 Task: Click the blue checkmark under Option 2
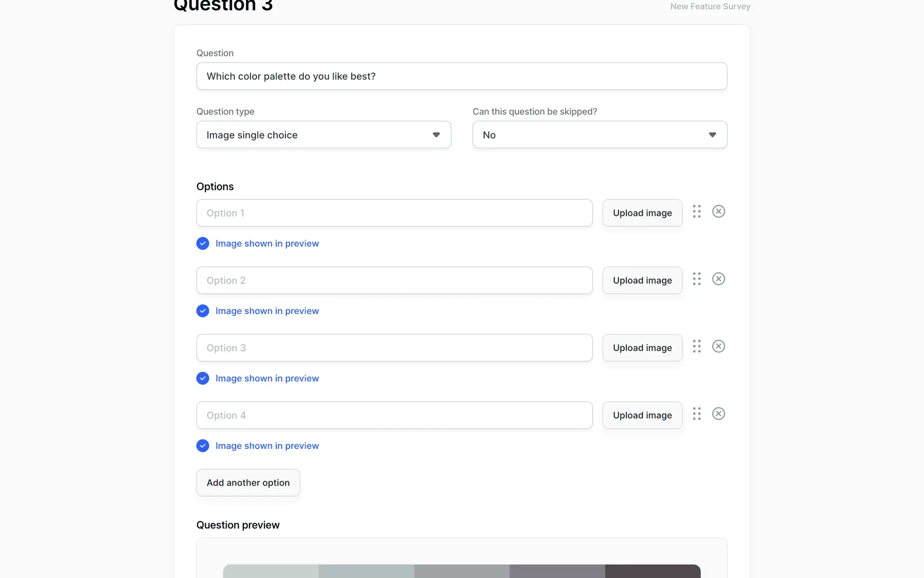coord(203,311)
